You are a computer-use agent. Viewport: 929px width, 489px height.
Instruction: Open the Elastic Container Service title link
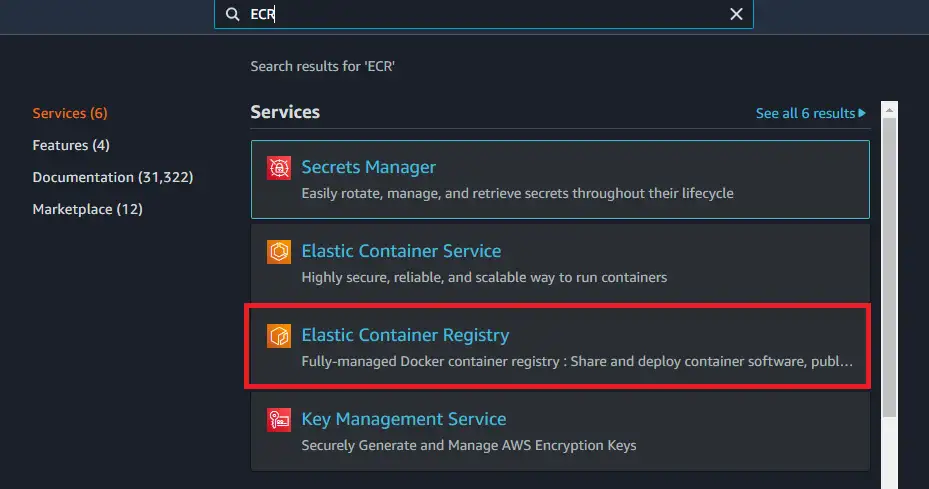click(x=401, y=251)
